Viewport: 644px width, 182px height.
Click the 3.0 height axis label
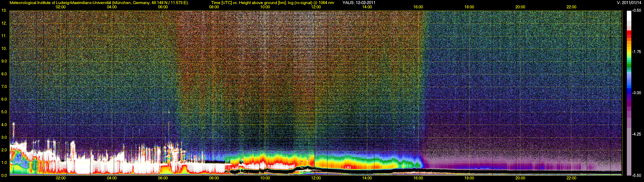[x=4, y=137]
